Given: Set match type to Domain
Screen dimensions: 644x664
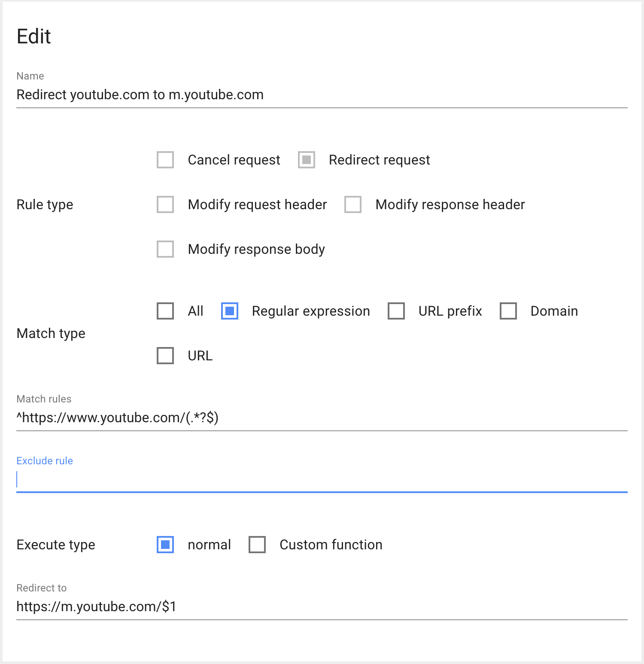Looking at the screenshot, I should click(508, 311).
